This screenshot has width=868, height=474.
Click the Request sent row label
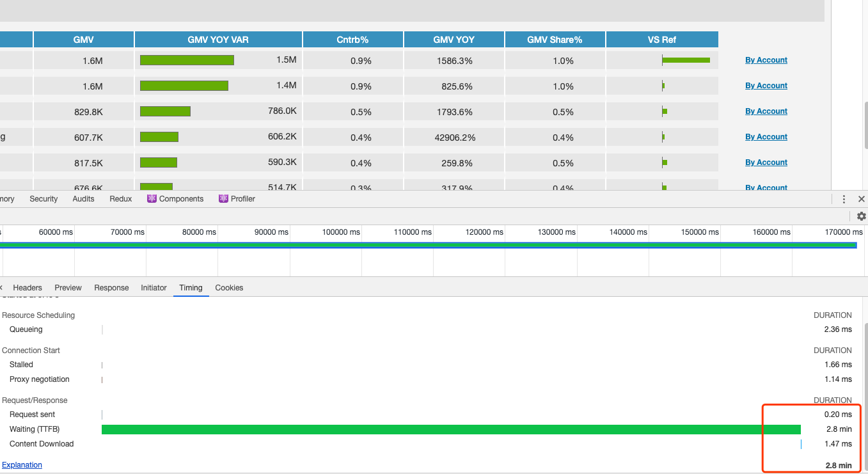[x=33, y=415]
